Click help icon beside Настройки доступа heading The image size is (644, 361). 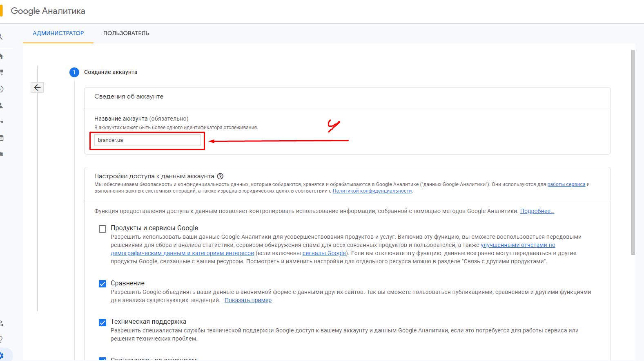[220, 176]
